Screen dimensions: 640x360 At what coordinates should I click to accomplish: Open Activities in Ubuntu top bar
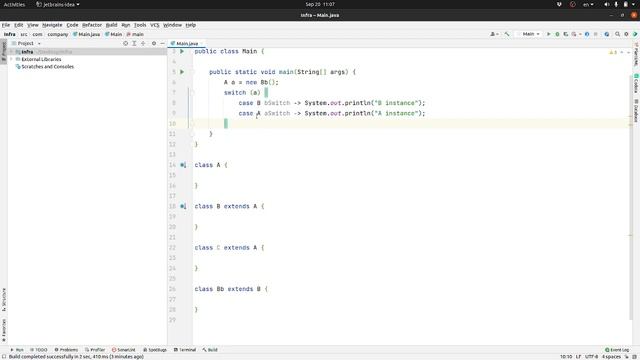(14, 4)
